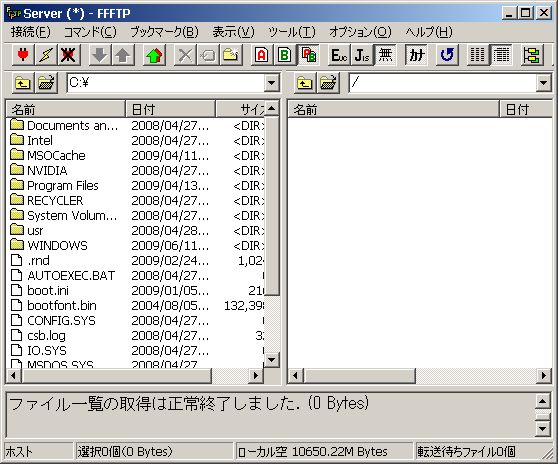Toggle no kanji conversion (無) button

point(385,55)
